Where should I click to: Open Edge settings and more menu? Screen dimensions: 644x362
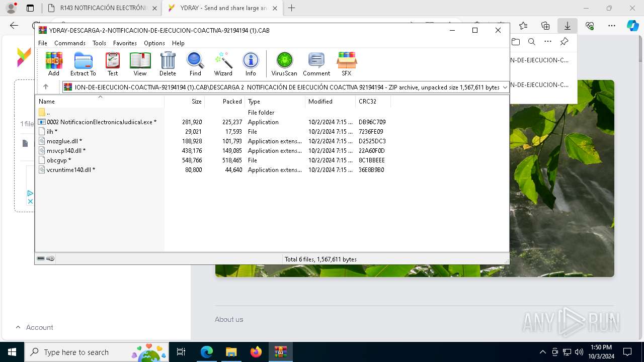point(612,26)
